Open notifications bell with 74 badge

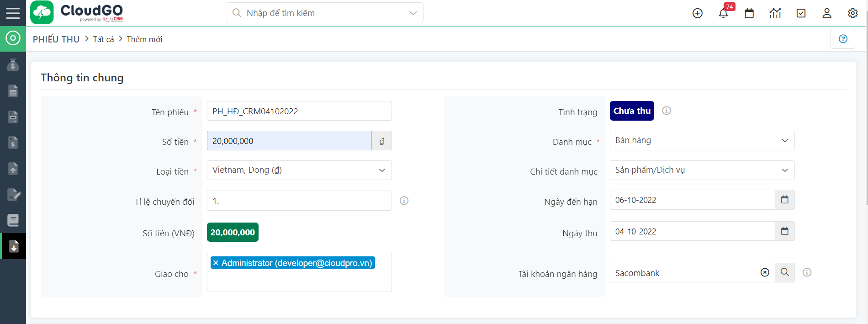tap(723, 13)
